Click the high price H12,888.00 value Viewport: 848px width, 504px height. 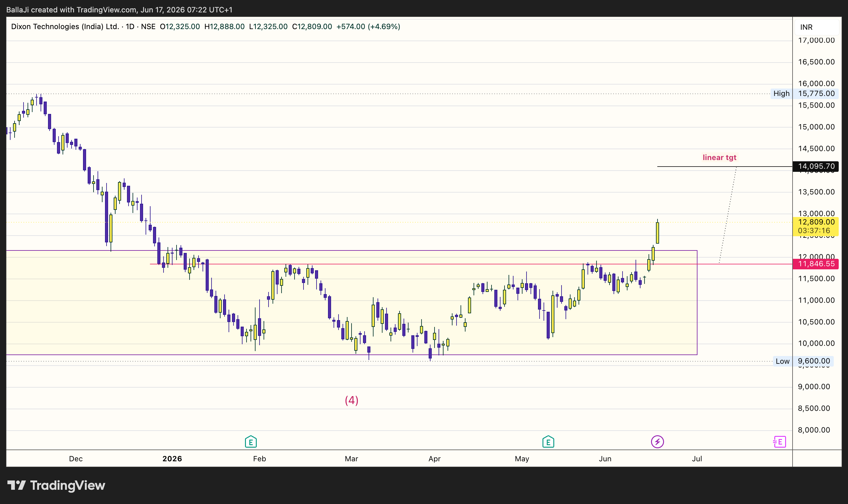224,27
